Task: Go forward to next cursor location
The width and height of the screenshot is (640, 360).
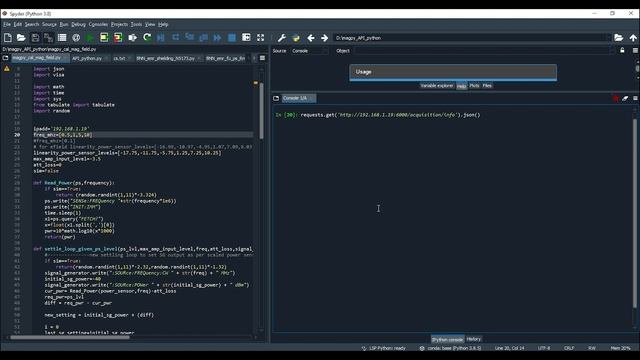Action: pos(324,38)
